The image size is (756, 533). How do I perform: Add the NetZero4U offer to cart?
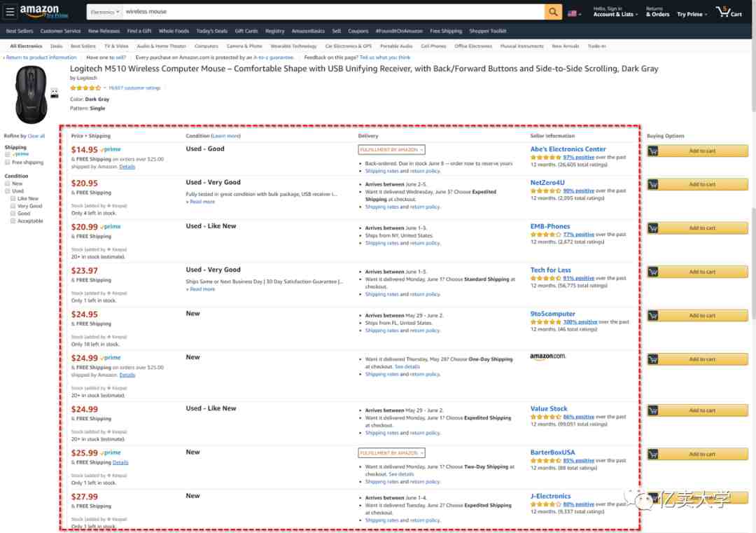697,184
